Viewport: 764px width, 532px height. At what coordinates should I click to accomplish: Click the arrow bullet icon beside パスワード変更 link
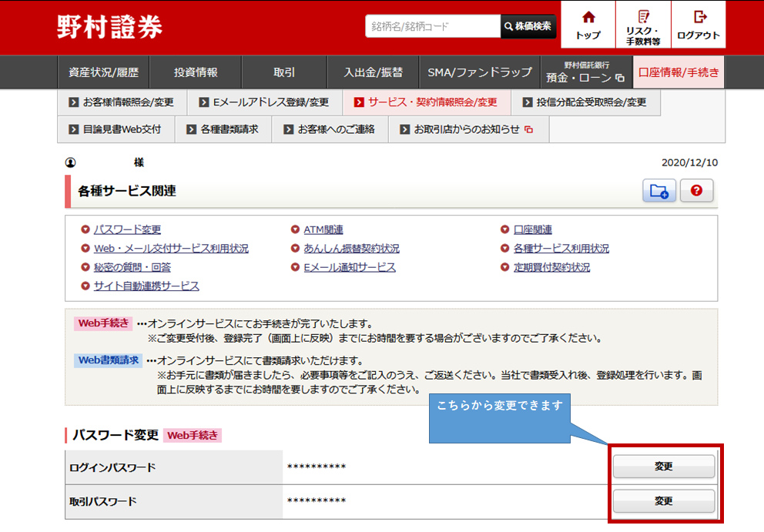pyautogui.click(x=85, y=229)
